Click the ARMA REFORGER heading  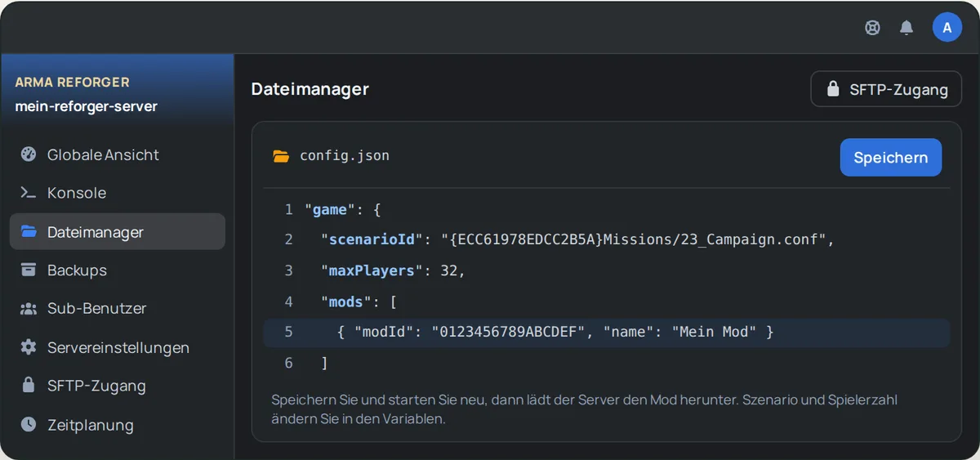(72, 83)
